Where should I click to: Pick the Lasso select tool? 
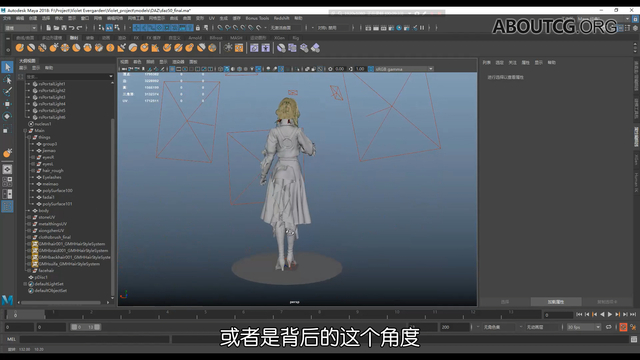pyautogui.click(x=7, y=80)
